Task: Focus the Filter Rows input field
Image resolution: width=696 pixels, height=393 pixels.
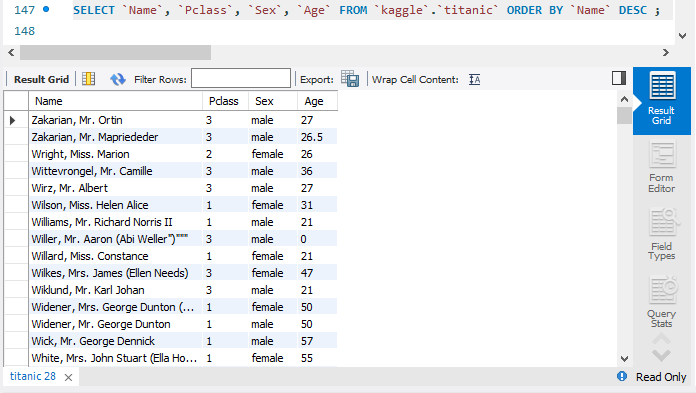Action: point(241,79)
